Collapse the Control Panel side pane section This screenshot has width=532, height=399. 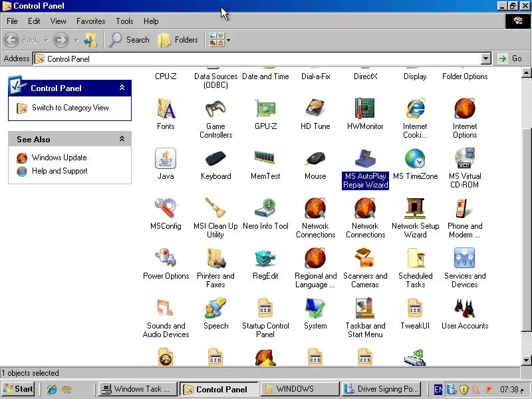(x=122, y=88)
